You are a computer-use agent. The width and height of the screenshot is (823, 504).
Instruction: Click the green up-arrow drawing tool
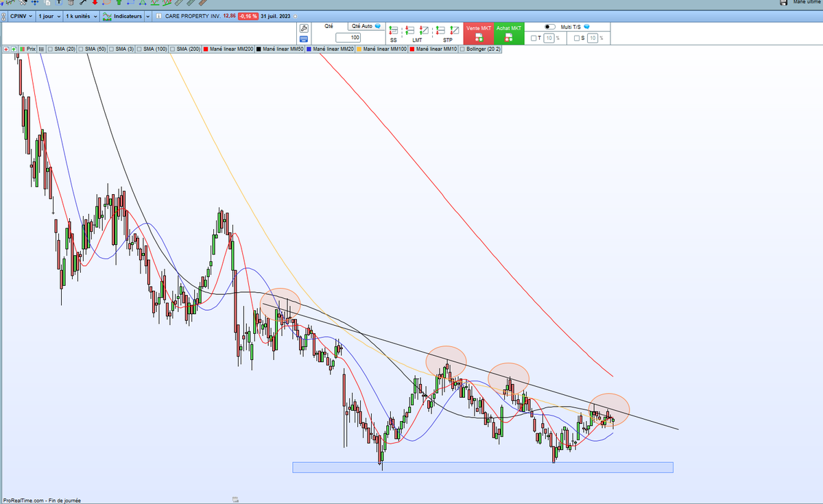point(118,3)
